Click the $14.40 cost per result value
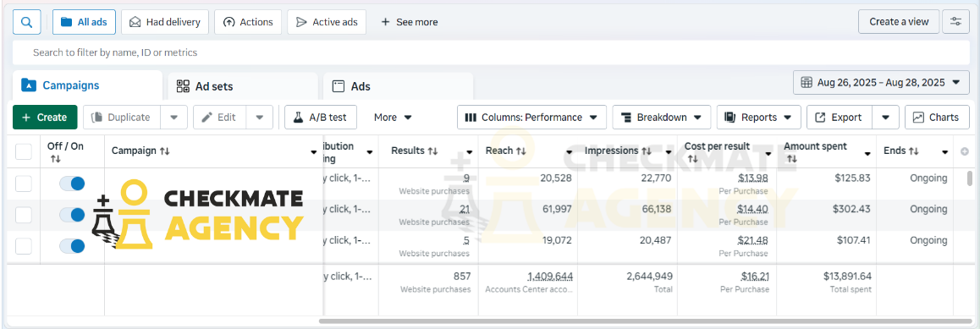This screenshot has height=329, width=980. pyautogui.click(x=753, y=210)
